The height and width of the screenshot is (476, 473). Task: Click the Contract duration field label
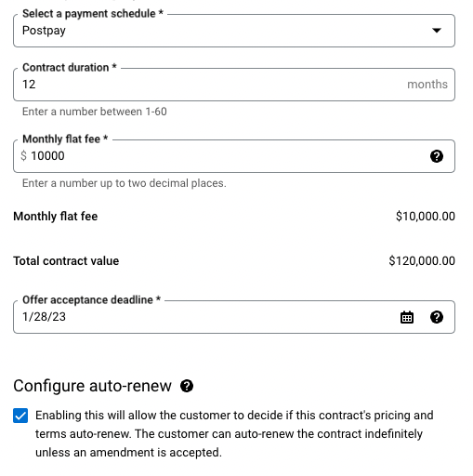(70, 68)
